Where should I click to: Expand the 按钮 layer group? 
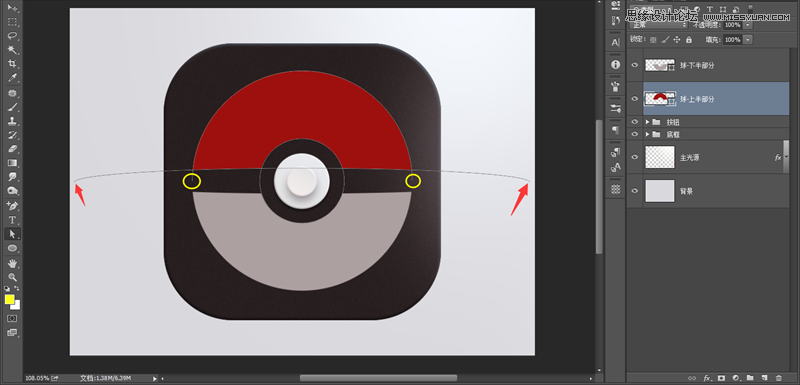pos(647,122)
